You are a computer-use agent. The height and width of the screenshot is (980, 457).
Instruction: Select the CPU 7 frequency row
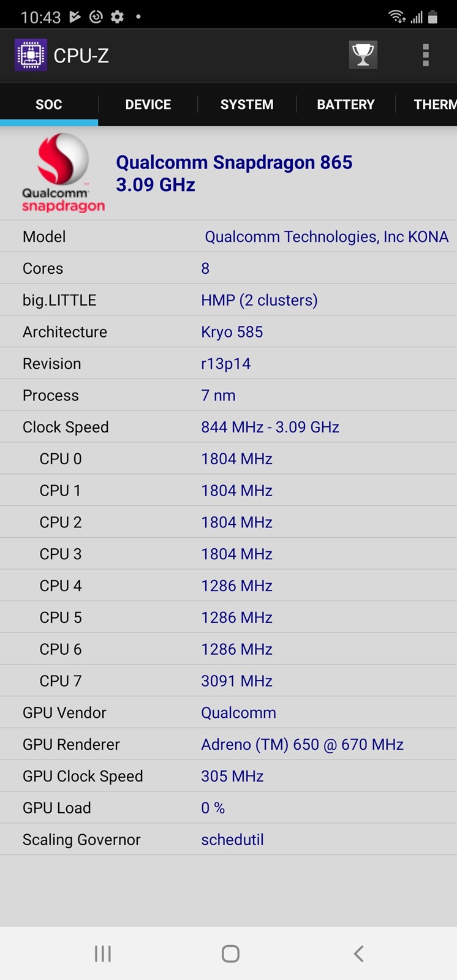tap(228, 680)
